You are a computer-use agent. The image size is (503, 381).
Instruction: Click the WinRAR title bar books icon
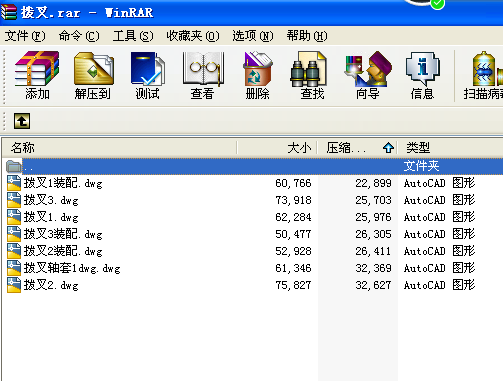click(x=9, y=13)
